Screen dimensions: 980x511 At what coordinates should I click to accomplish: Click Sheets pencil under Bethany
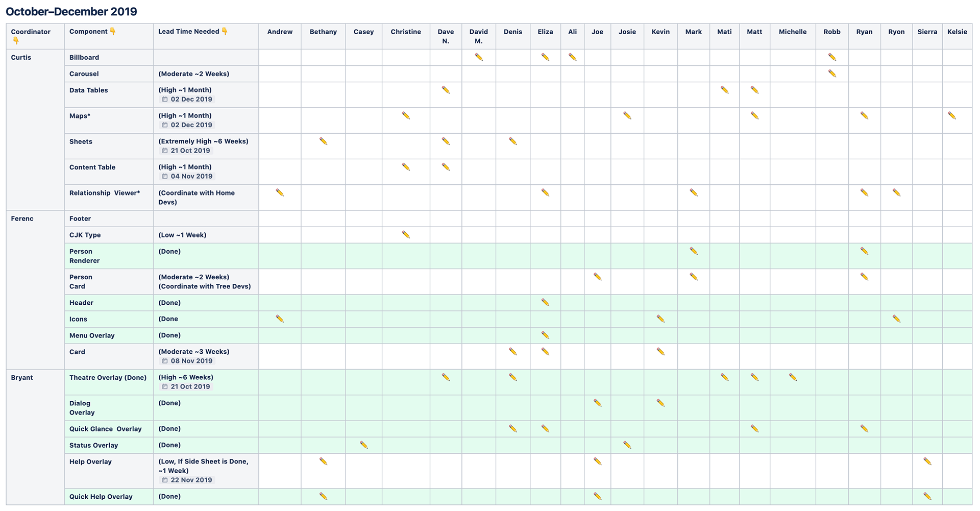coord(323,141)
